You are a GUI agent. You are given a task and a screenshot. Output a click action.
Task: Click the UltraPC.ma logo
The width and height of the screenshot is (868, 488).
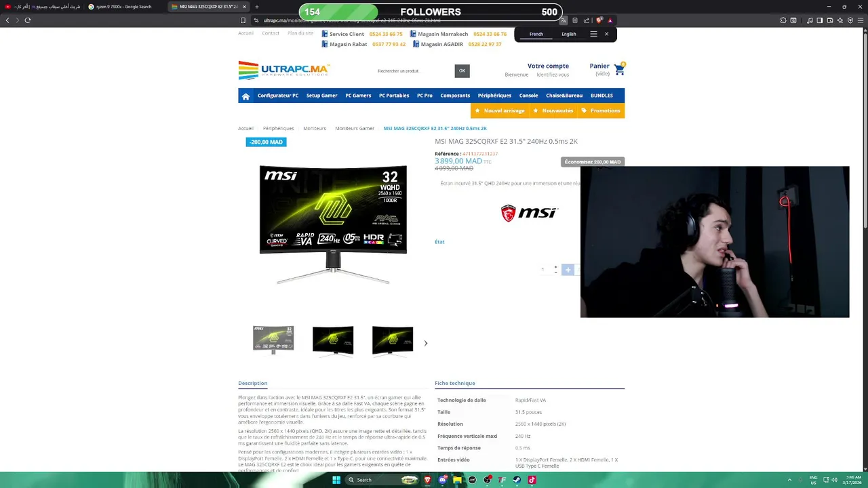(x=284, y=70)
